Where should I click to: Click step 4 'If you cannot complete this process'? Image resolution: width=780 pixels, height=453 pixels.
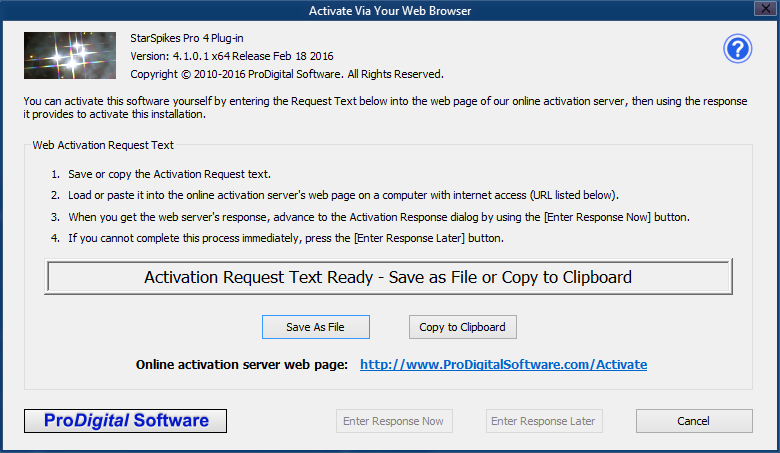(277, 238)
